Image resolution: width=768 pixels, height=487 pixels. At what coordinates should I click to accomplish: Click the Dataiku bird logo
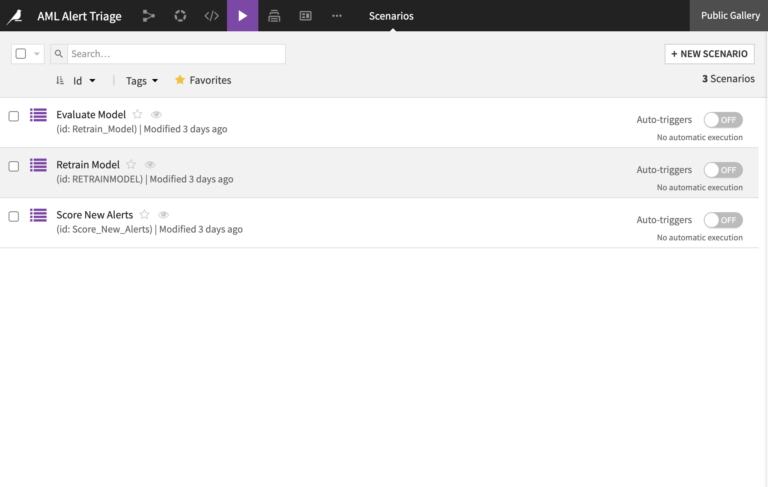click(x=15, y=16)
